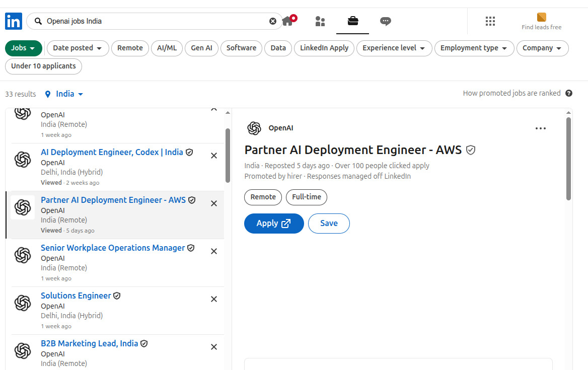The image size is (588, 370).
Task: Click OpenAI logo on Senior Workplace Operations card
Action: 23,255
